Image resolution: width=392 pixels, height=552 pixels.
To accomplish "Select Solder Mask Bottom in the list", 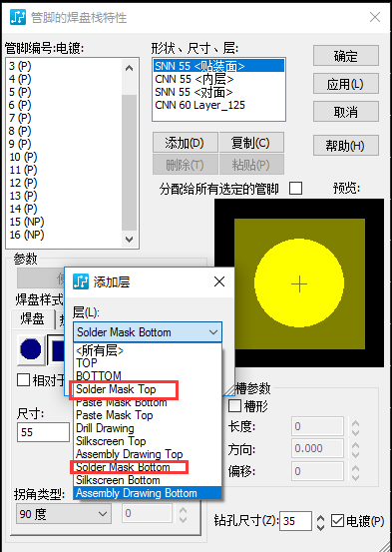I will pyautogui.click(x=148, y=467).
